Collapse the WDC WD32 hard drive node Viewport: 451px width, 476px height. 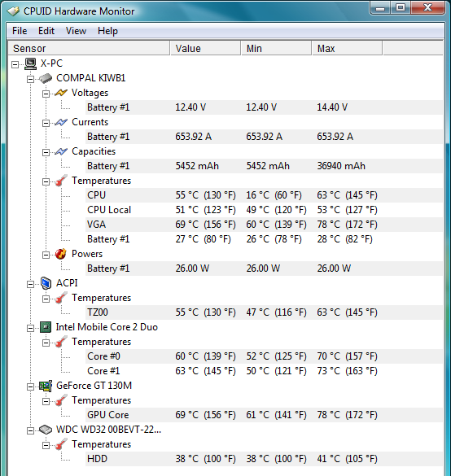coord(30,430)
